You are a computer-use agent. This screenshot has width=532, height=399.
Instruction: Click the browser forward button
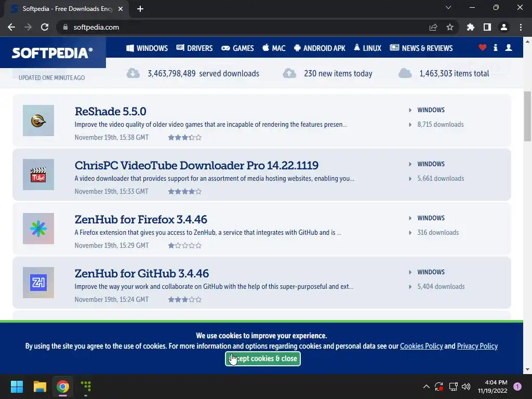coord(28,27)
